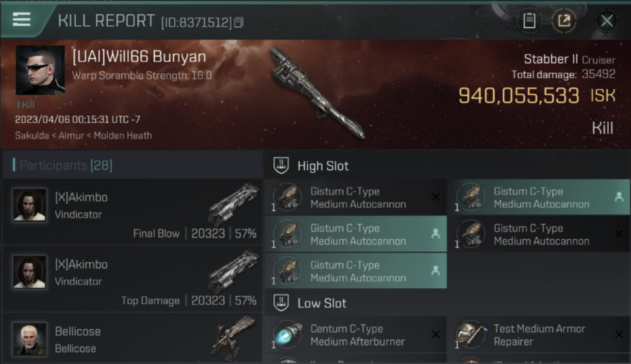The image size is (631, 364).
Task: Click the Bellicose pilot portrait
Action: [x=30, y=339]
